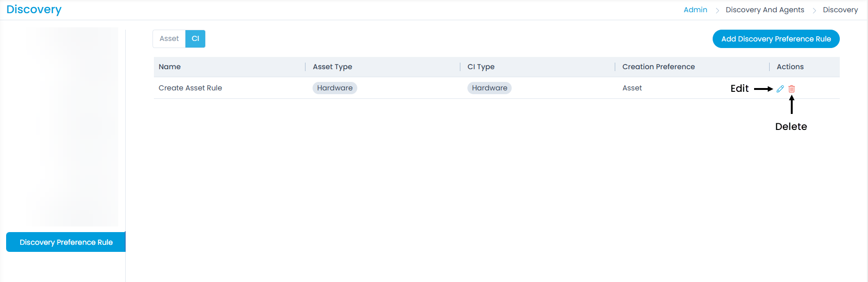Go to Discovery And Agents breadcrumb
Viewport: 868px width, 282px height.
[x=764, y=10]
